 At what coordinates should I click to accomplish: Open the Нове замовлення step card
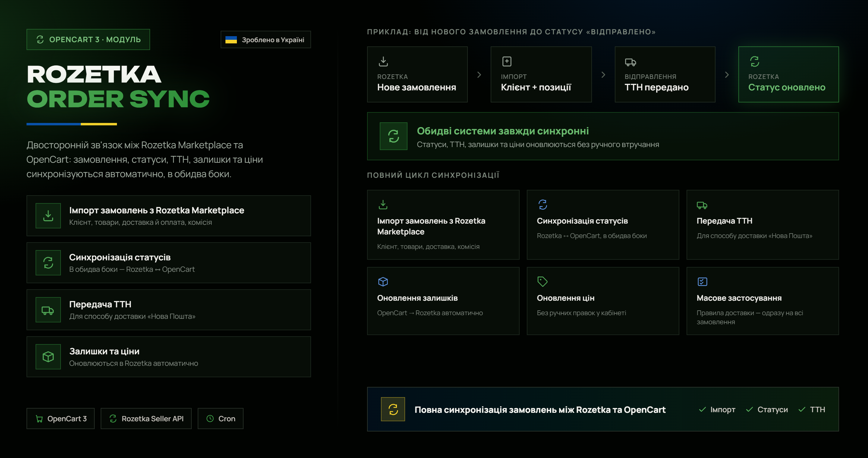[417, 74]
